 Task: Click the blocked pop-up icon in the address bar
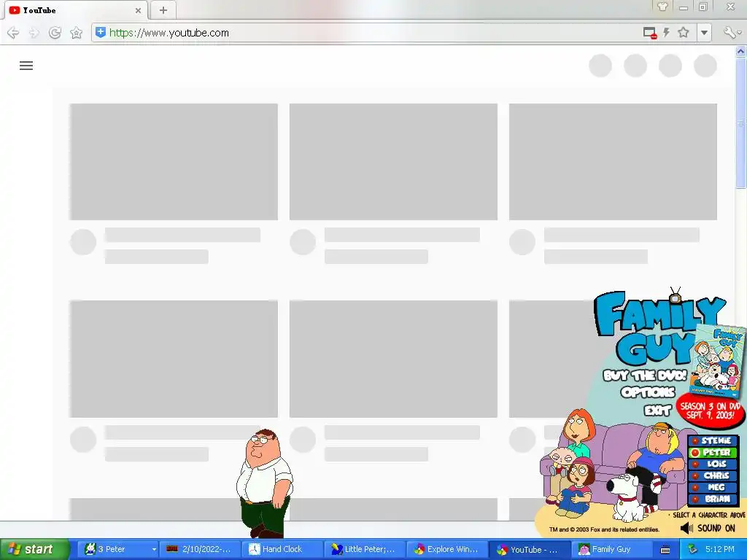pyautogui.click(x=650, y=33)
